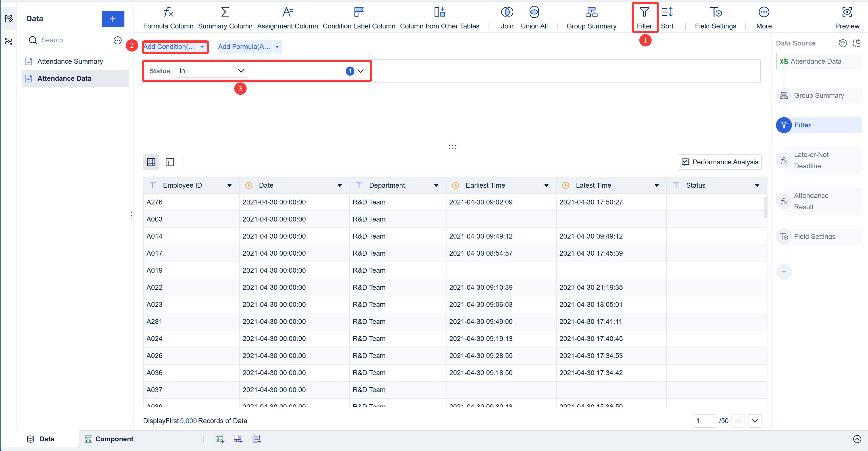Open the More toolbar menu
This screenshot has height=451, width=868.
point(763,17)
